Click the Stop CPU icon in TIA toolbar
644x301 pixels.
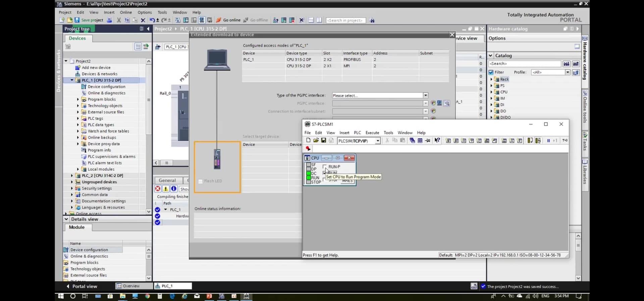[292, 20]
